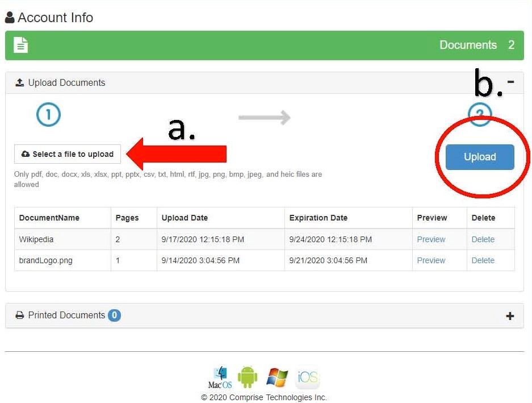Viewport: 532px width, 403px height.
Task: Click the printer icon beside Printed Documents
Action: click(x=20, y=315)
